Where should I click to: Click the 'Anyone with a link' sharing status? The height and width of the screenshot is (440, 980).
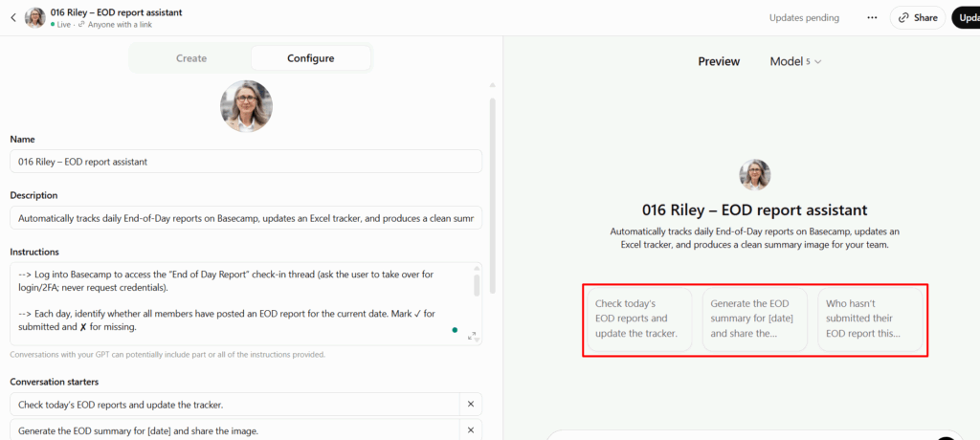[120, 25]
